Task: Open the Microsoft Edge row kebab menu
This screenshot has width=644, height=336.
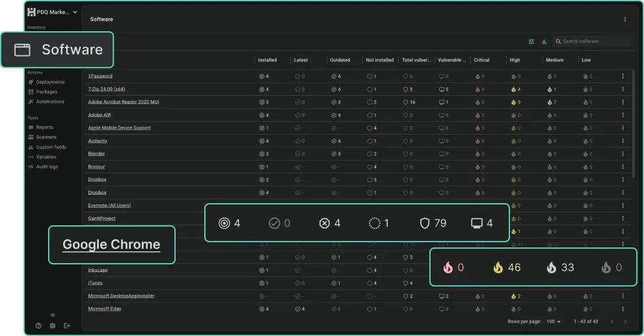Action: [623, 309]
